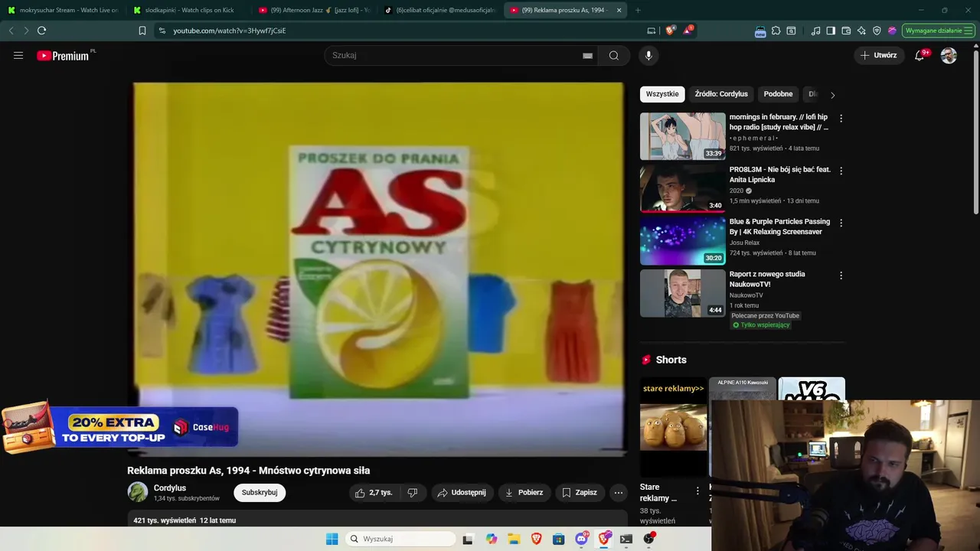Open a new browser tab

pos(638,10)
